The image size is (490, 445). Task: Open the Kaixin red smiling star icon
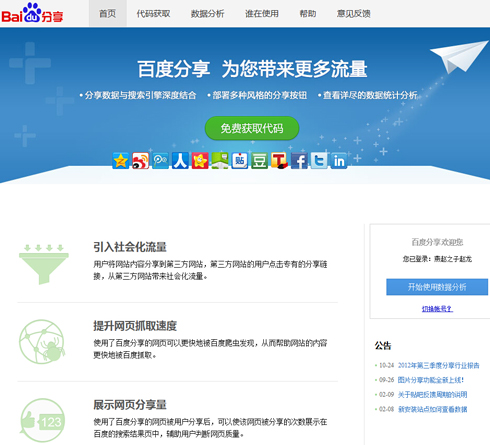click(200, 161)
